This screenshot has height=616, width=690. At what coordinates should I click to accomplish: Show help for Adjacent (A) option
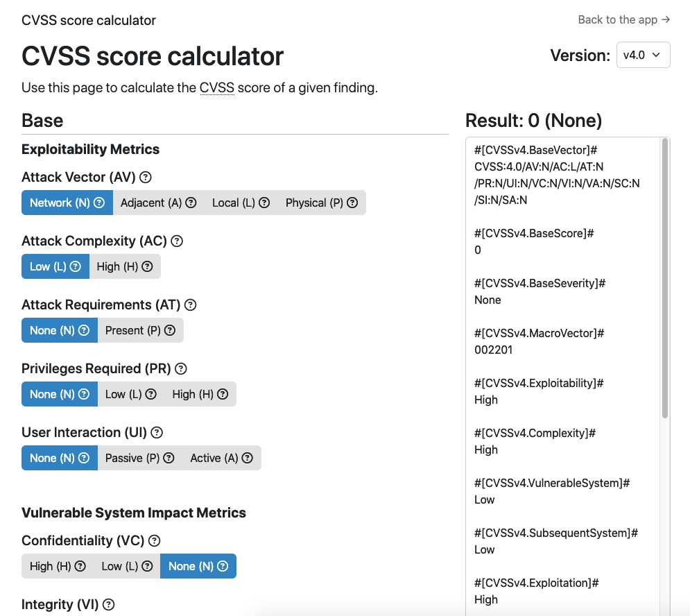(x=191, y=203)
